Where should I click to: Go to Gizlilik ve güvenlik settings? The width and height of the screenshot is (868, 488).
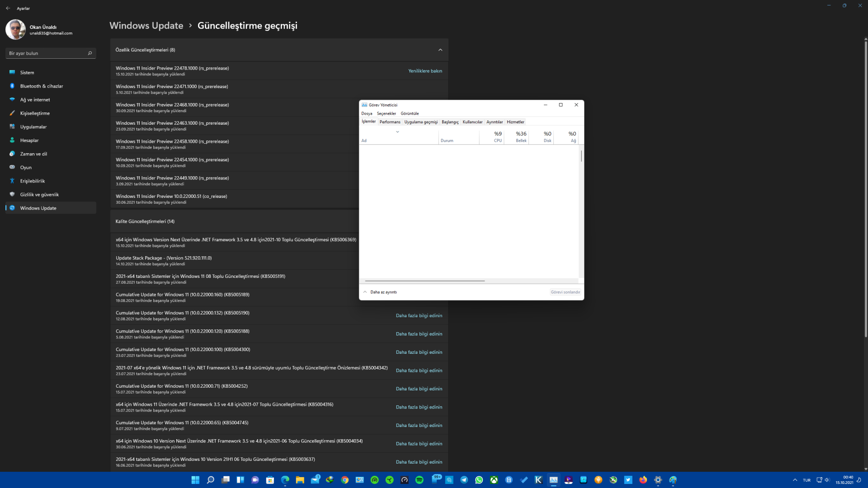(39, 194)
